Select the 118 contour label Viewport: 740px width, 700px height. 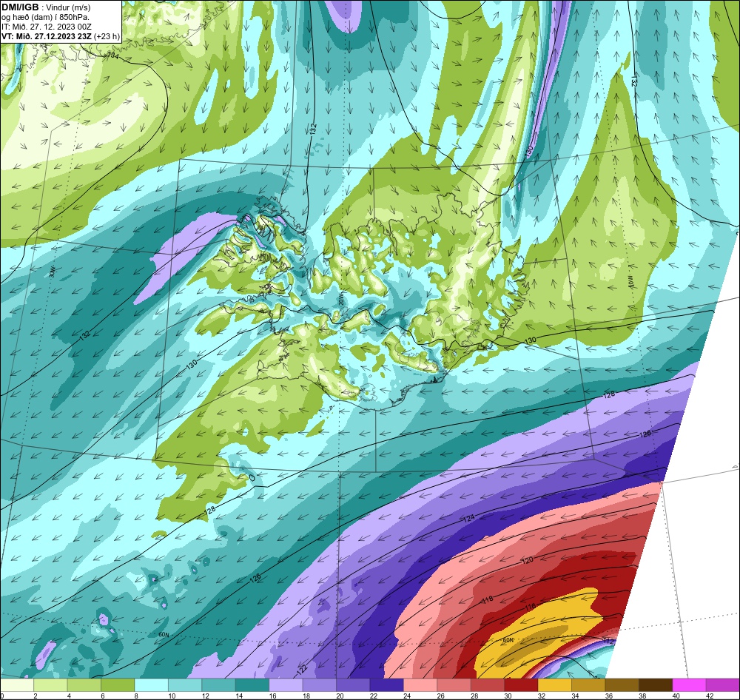pyautogui.click(x=488, y=599)
